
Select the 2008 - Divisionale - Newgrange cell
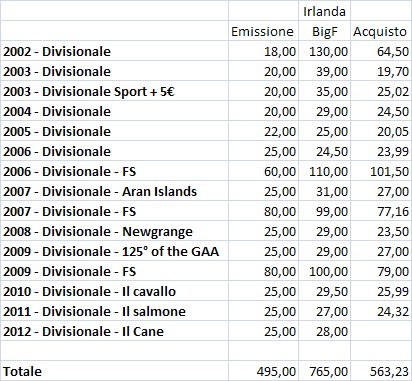coord(114,231)
